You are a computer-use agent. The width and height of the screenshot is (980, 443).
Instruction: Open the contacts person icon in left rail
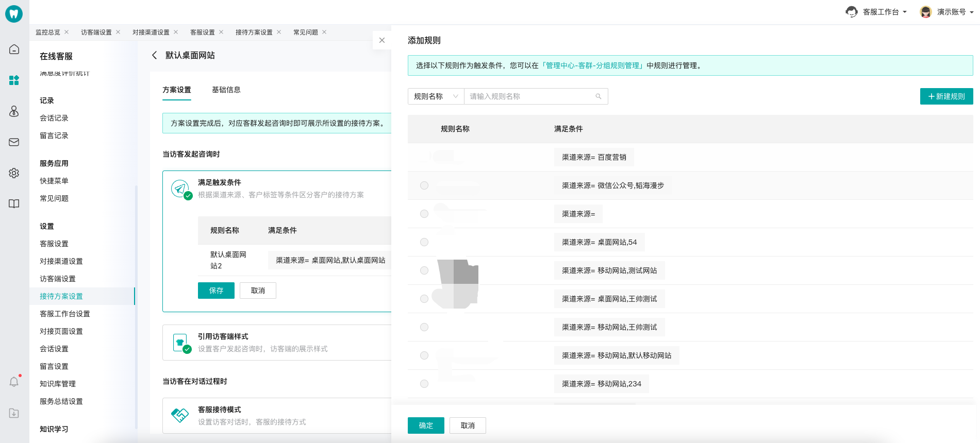click(14, 111)
